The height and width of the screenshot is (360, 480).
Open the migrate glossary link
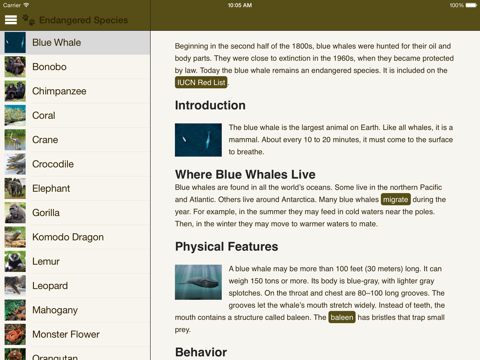(396, 200)
